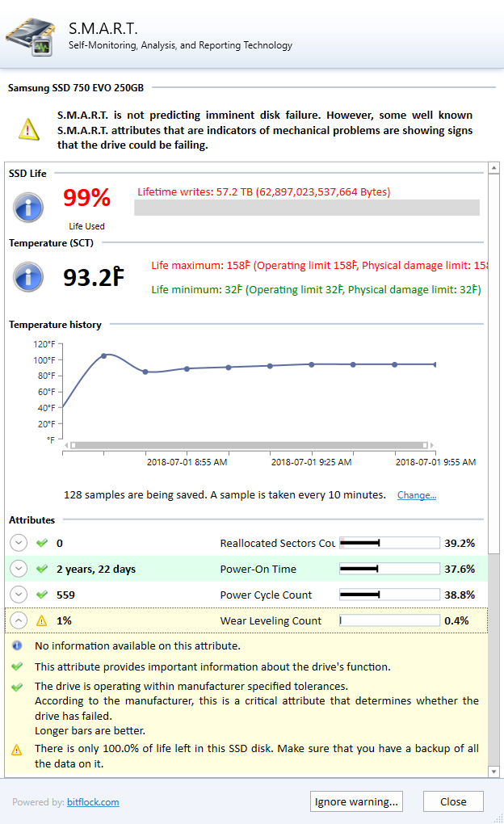Open the Change... sample settings link
The image size is (504, 824).
coord(417,495)
